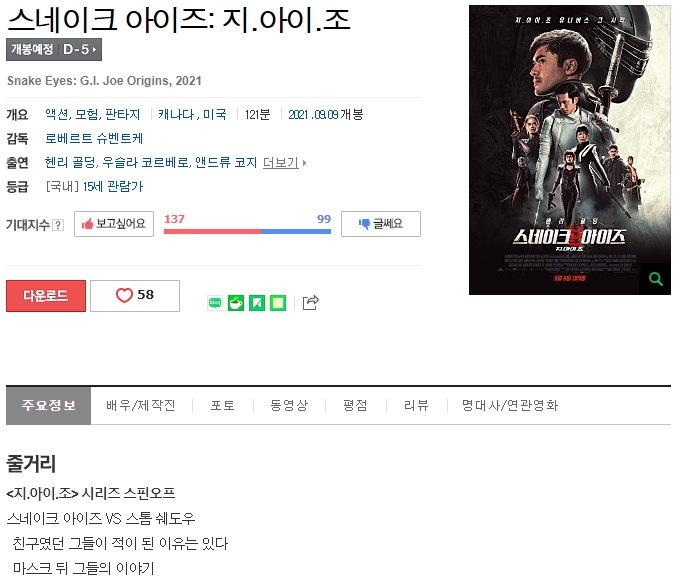Open actor link 헨리 골딩
674x582 pixels.
[x=71, y=162]
